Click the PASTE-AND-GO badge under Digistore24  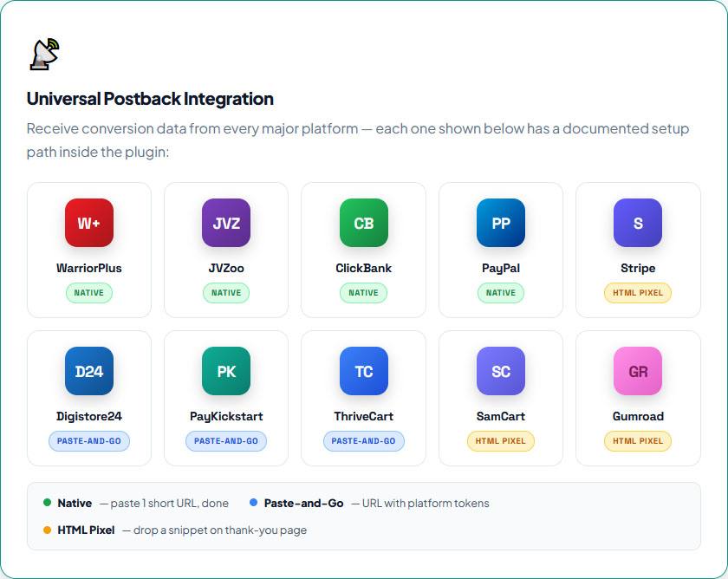pos(89,441)
